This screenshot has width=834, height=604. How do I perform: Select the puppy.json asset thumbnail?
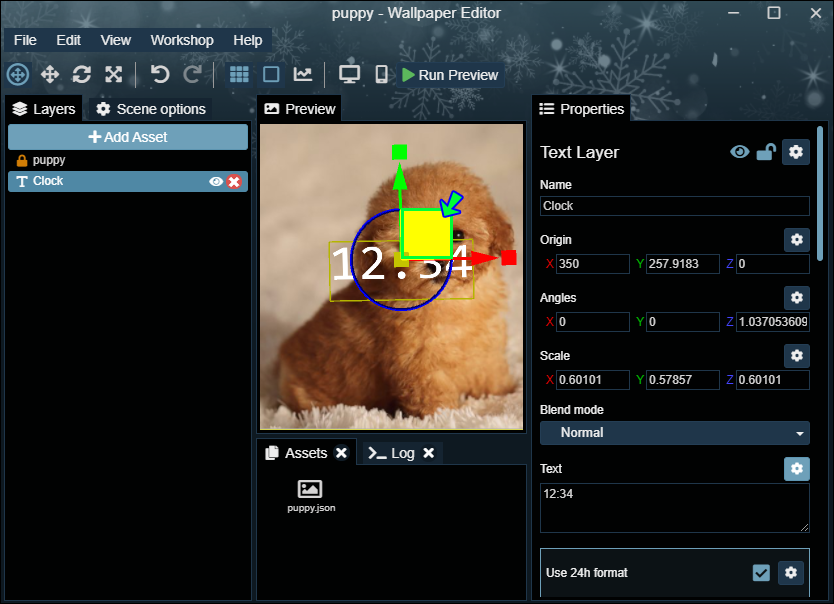[311, 496]
